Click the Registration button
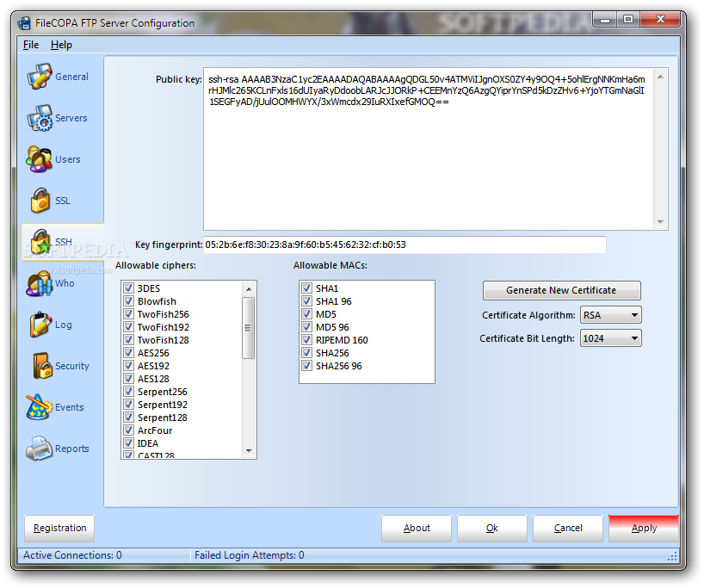704x588 pixels. pos(59,528)
